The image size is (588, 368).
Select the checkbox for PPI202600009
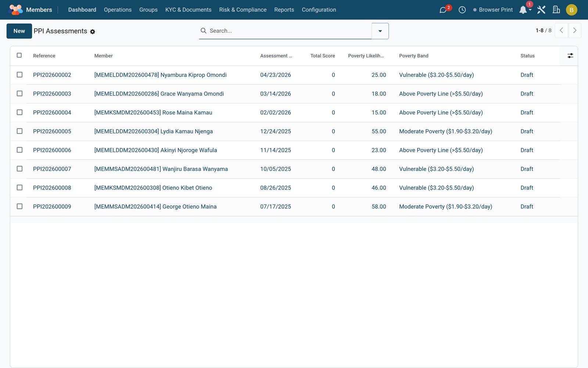(19, 206)
